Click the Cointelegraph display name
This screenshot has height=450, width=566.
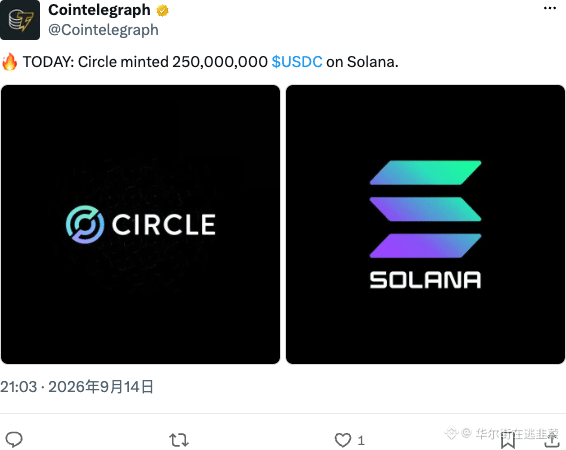pos(99,10)
